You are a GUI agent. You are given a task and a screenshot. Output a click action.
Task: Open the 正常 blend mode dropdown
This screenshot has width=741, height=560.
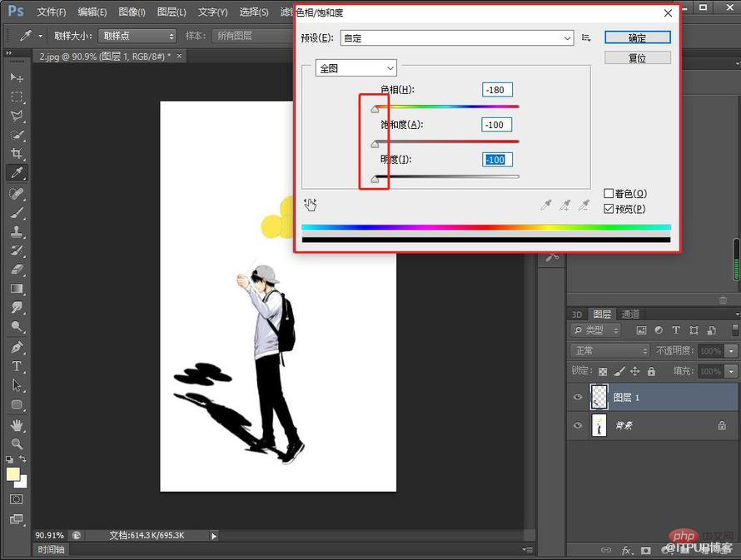click(610, 351)
